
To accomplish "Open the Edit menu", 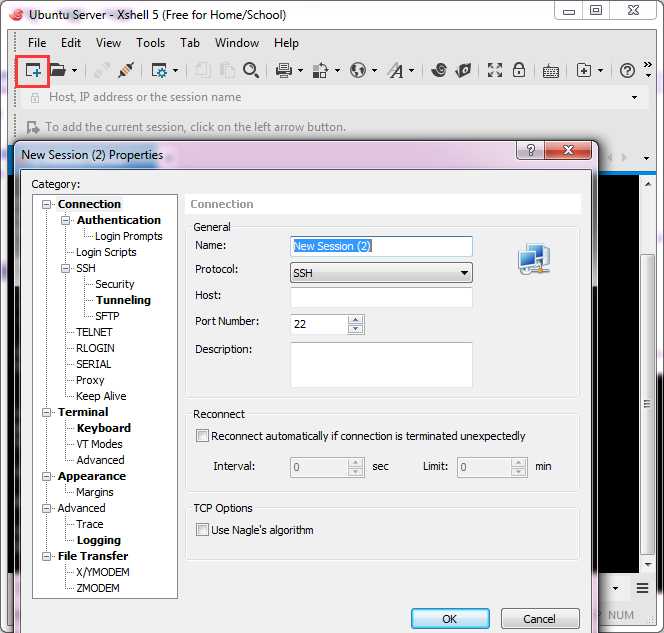I will pos(71,43).
